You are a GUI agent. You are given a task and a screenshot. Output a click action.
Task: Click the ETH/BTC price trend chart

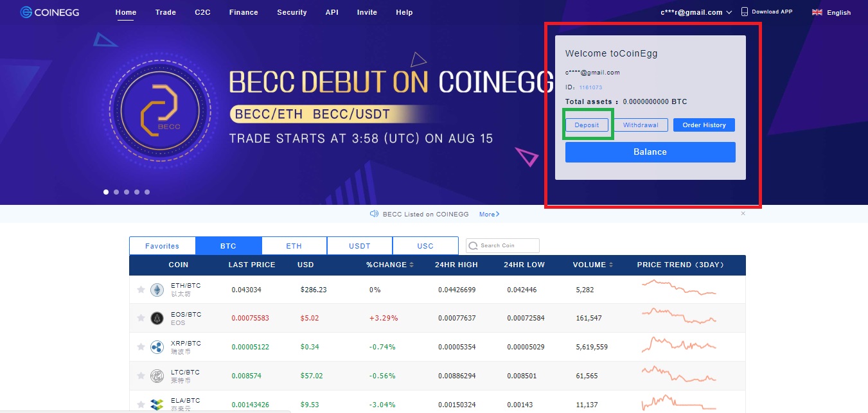[679, 287]
